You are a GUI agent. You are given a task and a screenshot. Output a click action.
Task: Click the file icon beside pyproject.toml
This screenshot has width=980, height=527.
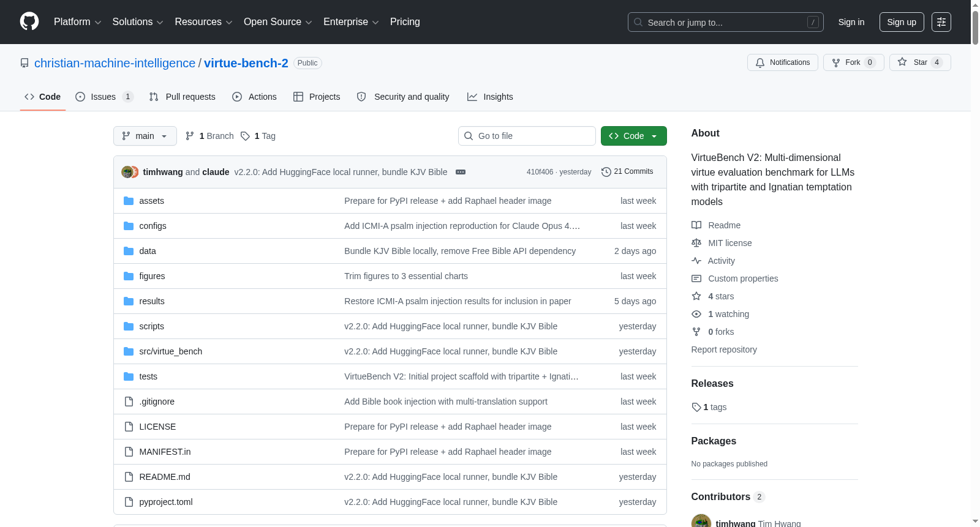point(129,502)
